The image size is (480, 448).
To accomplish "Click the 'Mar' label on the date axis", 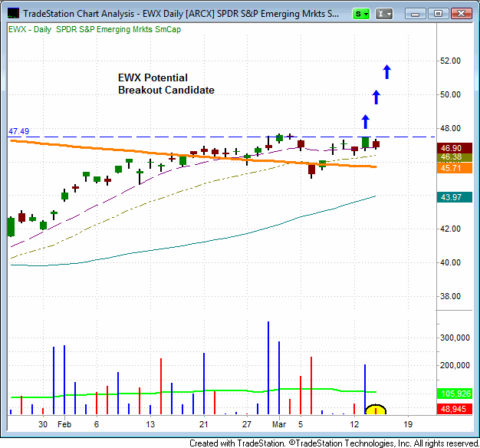I will pyautogui.click(x=282, y=423).
